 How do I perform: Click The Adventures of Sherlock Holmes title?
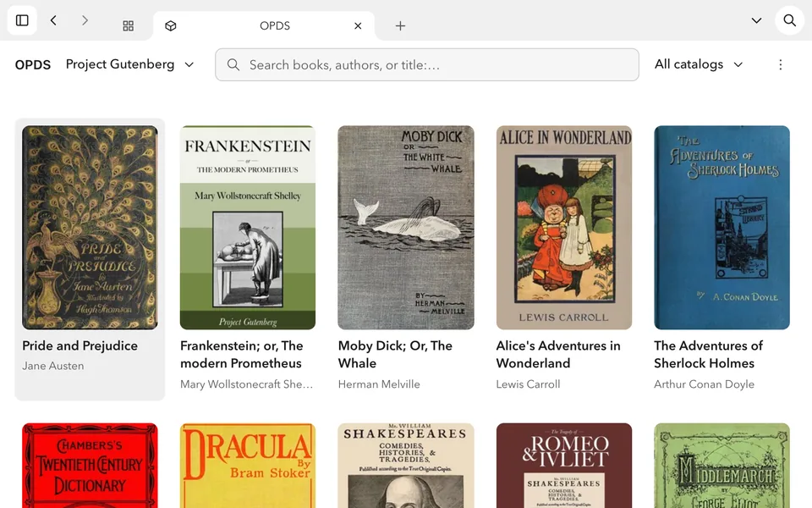(x=708, y=355)
